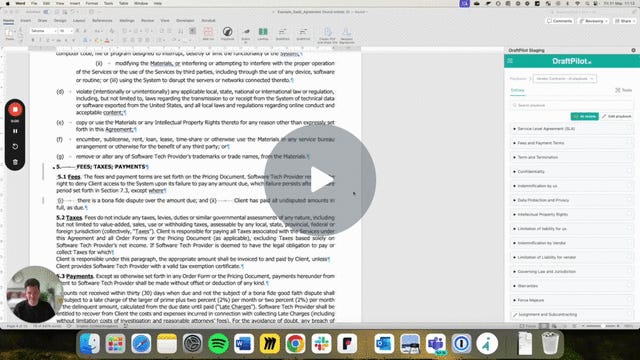The image size is (640, 360).
Task: Open the Tools menu in menu bar
Action: pyautogui.click(x=108, y=3)
